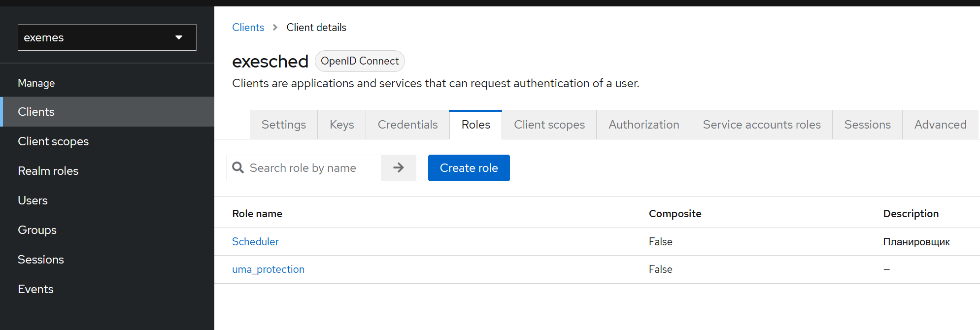This screenshot has height=330, width=980.
Task: Click the Create role button
Action: click(469, 168)
